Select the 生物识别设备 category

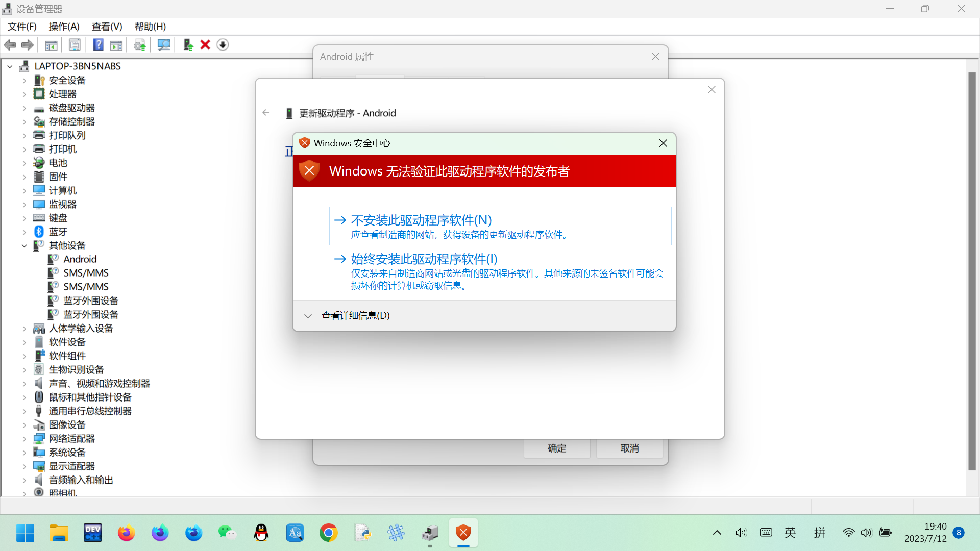tap(76, 370)
